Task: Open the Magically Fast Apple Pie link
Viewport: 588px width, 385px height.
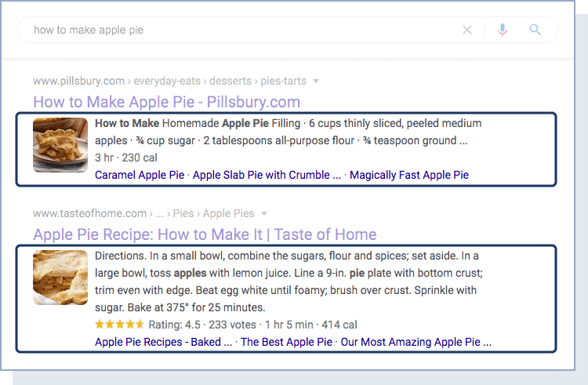Action: coord(408,175)
